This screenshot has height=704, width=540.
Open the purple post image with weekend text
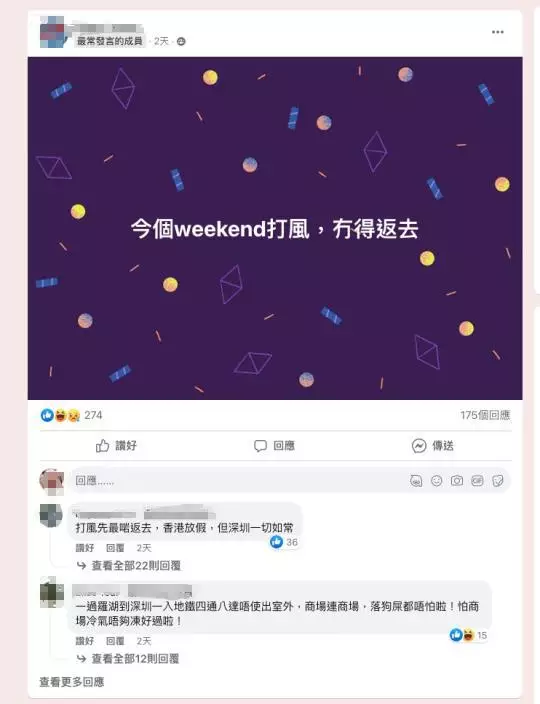click(x=275, y=228)
